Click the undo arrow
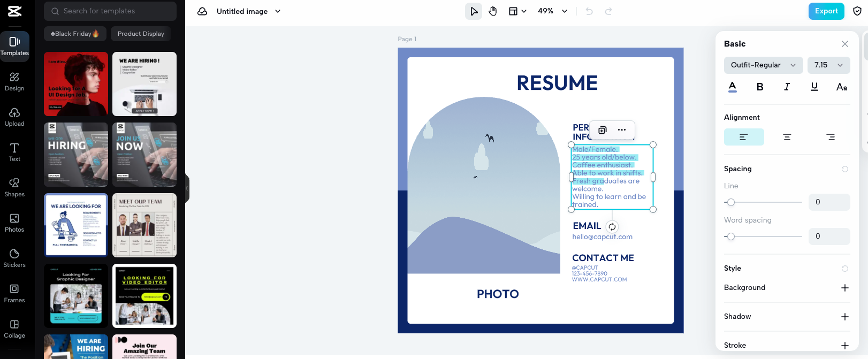This screenshot has height=359, width=868. (589, 11)
